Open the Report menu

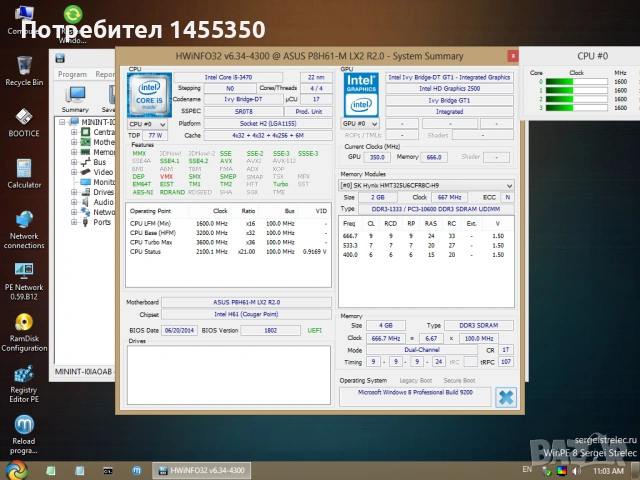click(x=105, y=74)
